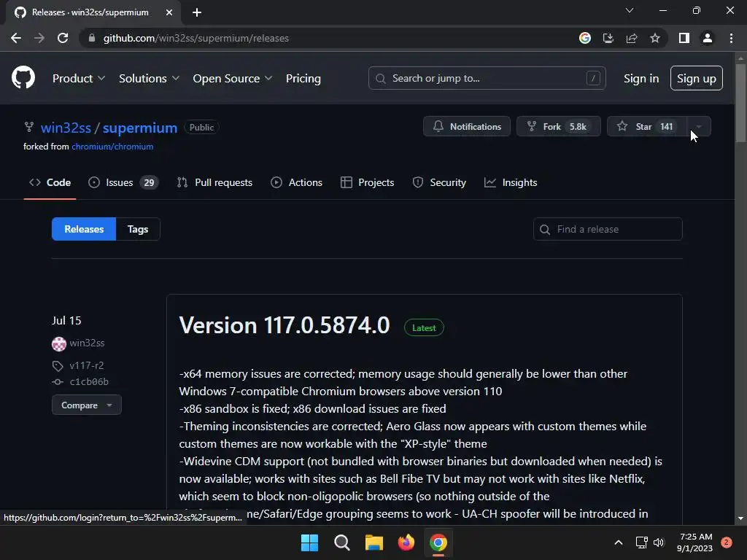This screenshot has width=747, height=560.
Task: Bookmark this page with star icon
Action: click(655, 38)
